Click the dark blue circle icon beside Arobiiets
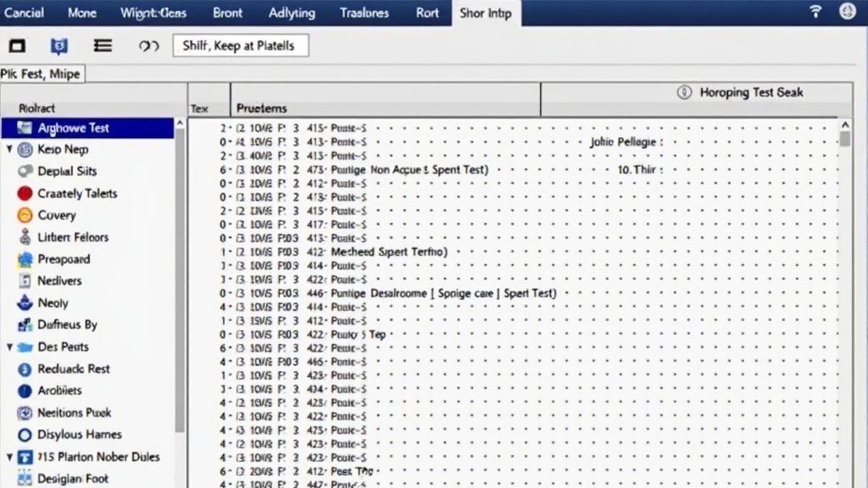Image resolution: width=868 pixels, height=488 pixels. point(25,391)
